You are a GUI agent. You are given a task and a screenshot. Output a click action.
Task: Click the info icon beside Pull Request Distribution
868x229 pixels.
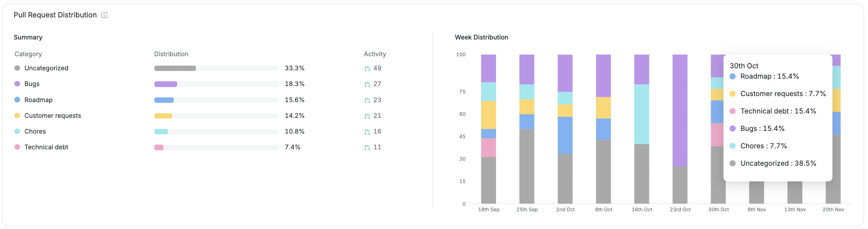click(104, 15)
